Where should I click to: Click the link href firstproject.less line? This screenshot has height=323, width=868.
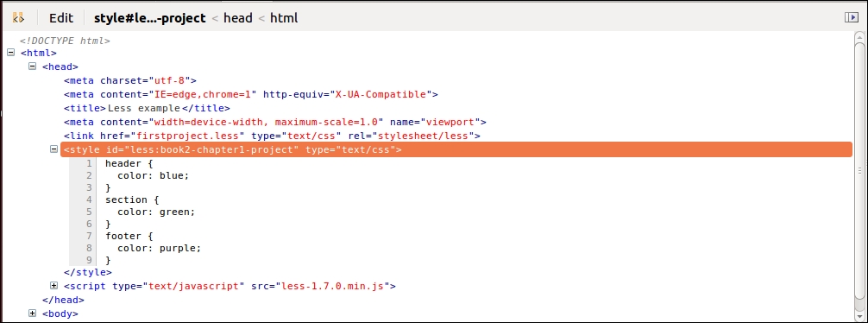272,136
